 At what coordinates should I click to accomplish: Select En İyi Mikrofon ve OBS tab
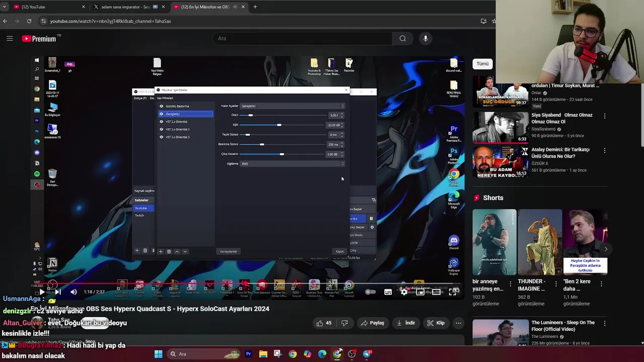pos(209,7)
